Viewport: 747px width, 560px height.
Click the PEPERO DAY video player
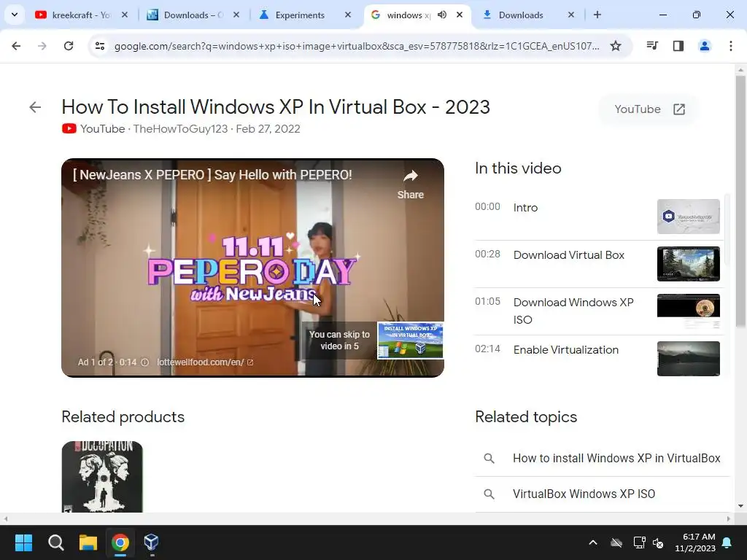click(x=252, y=268)
